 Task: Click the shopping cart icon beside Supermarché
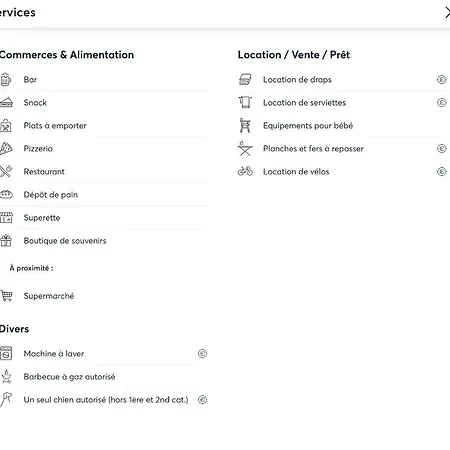click(6, 296)
